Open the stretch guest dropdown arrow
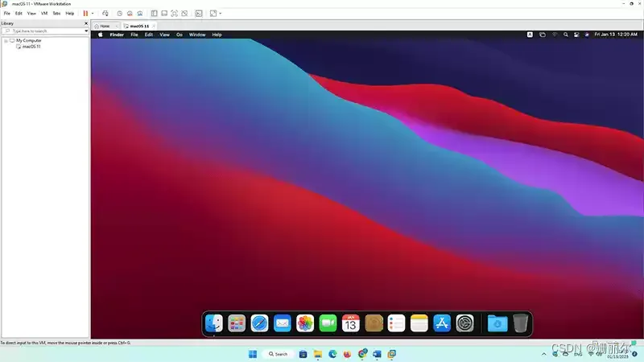Viewport: 644px width, 362px height. (x=220, y=14)
